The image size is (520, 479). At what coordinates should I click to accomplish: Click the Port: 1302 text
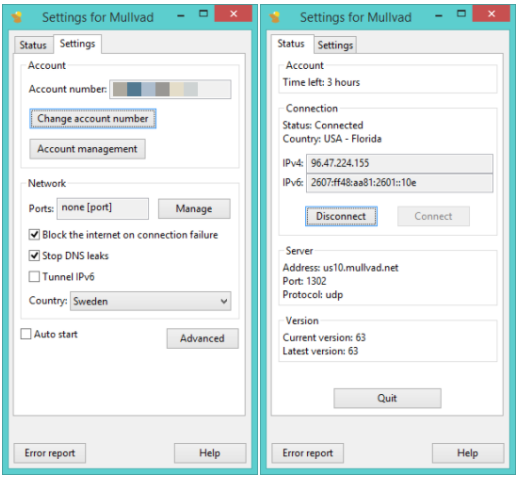(x=304, y=281)
